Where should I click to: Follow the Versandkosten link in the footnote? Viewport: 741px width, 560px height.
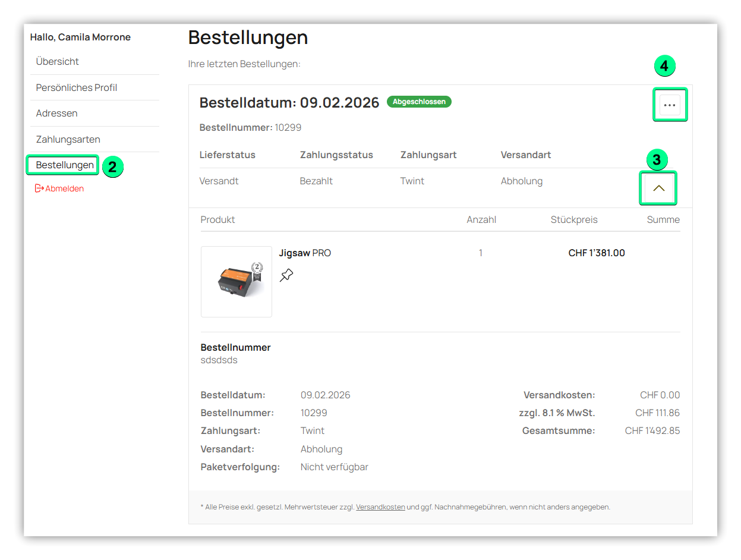[380, 507]
